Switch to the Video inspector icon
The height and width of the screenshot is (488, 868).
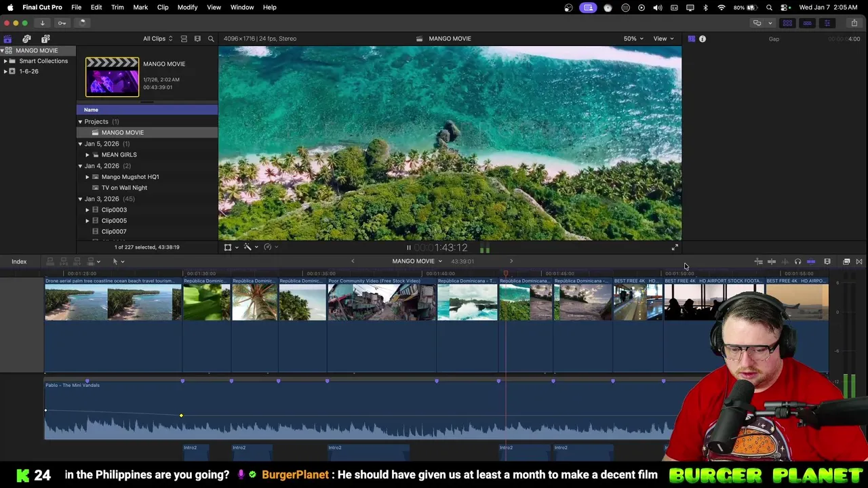point(691,39)
